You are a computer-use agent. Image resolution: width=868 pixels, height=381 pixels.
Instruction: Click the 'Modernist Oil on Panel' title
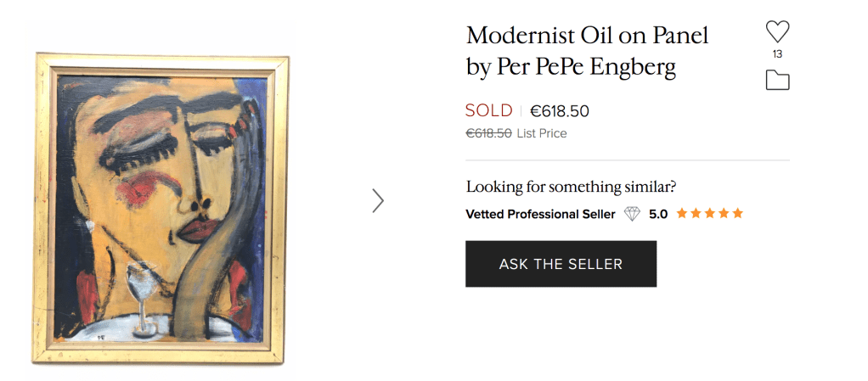(x=587, y=36)
